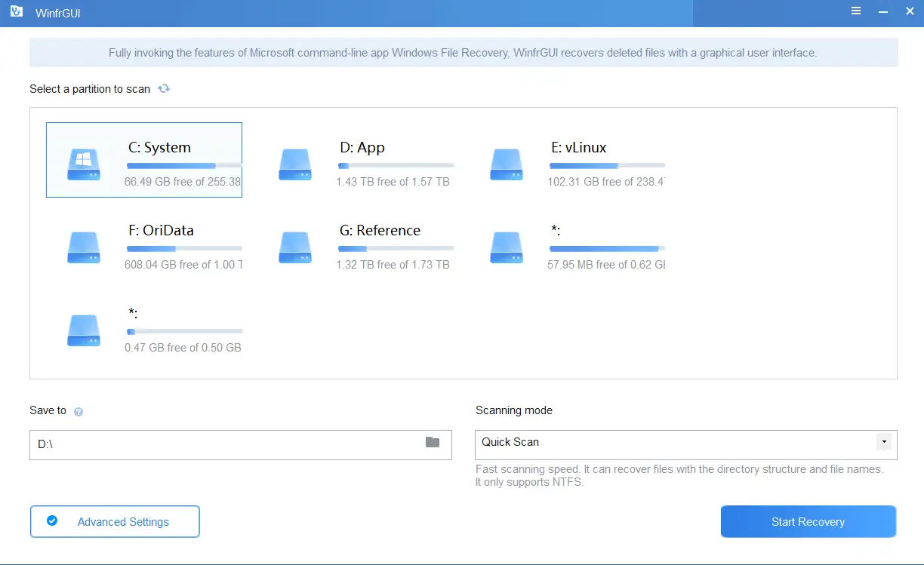Image resolution: width=924 pixels, height=565 pixels.
Task: Click the "Save to" label
Action: coord(48,410)
